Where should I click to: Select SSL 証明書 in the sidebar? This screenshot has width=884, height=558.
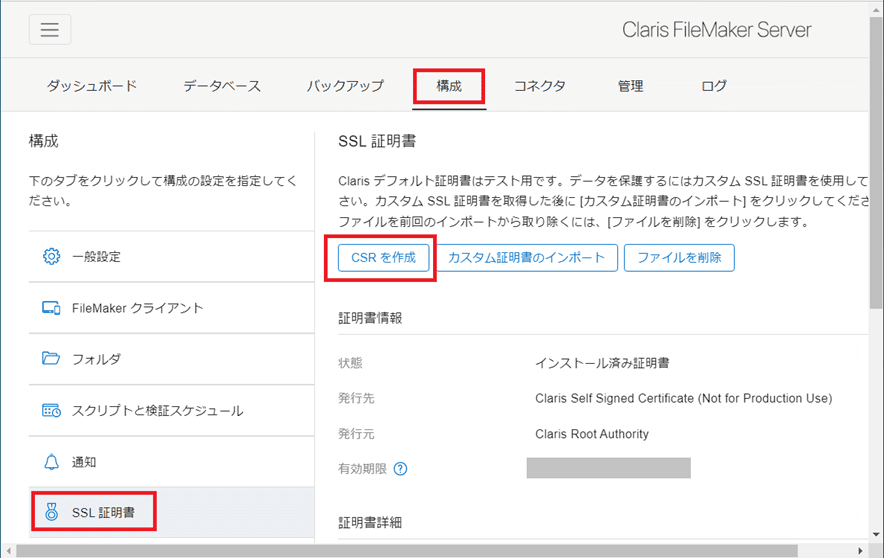tap(171, 512)
